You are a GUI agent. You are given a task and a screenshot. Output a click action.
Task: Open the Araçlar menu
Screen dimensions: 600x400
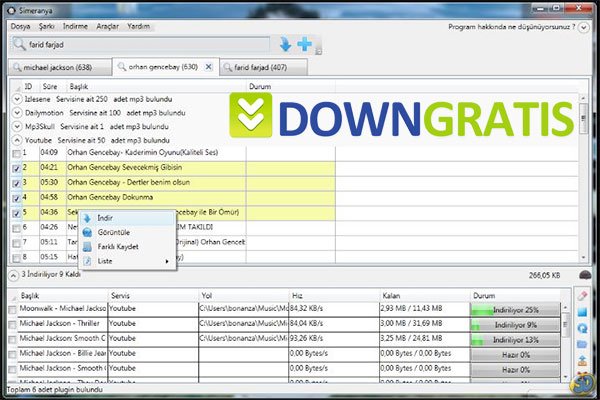[108, 26]
